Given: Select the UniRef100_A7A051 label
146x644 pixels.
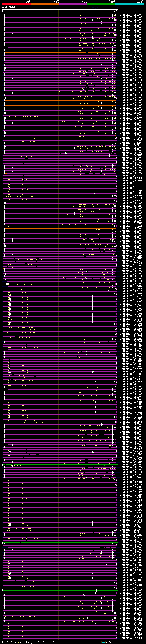Looking at the screenshot, I should (131, 138).
